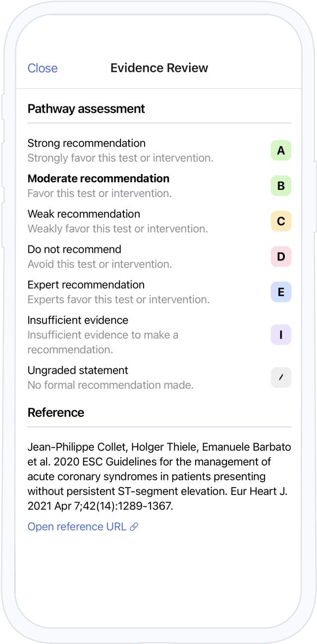Open reference URL link

tap(77, 527)
